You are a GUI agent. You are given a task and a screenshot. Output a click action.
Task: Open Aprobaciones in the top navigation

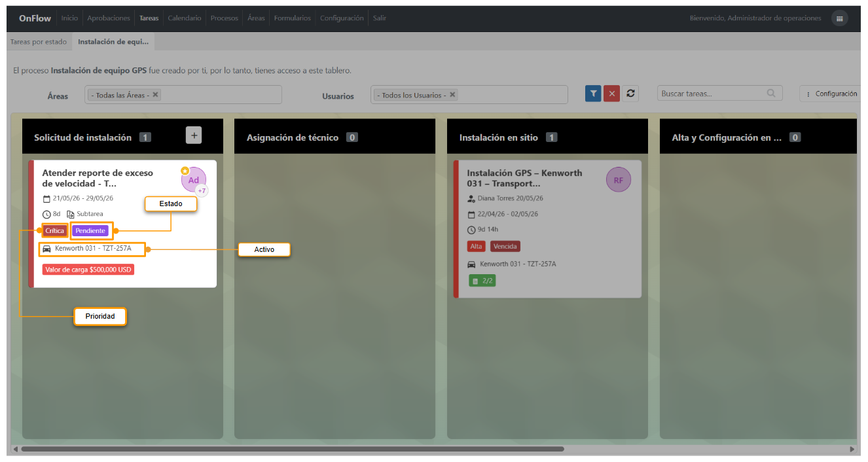(109, 18)
